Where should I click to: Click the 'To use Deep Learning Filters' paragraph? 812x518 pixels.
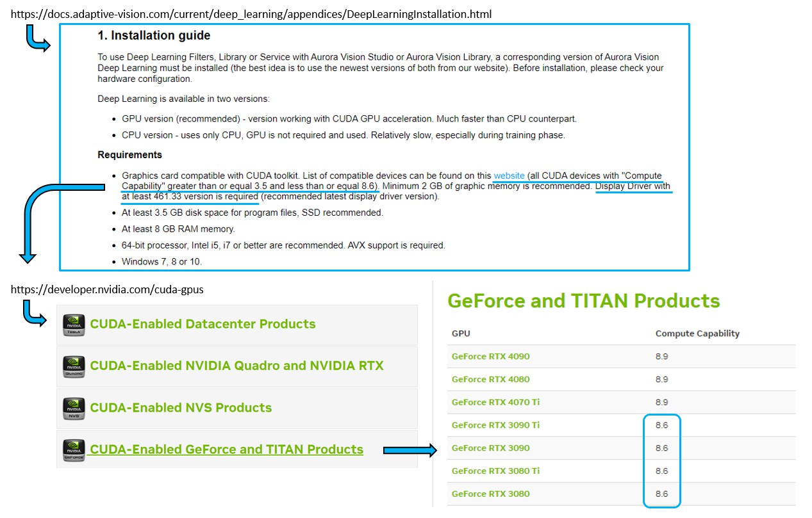(380, 68)
